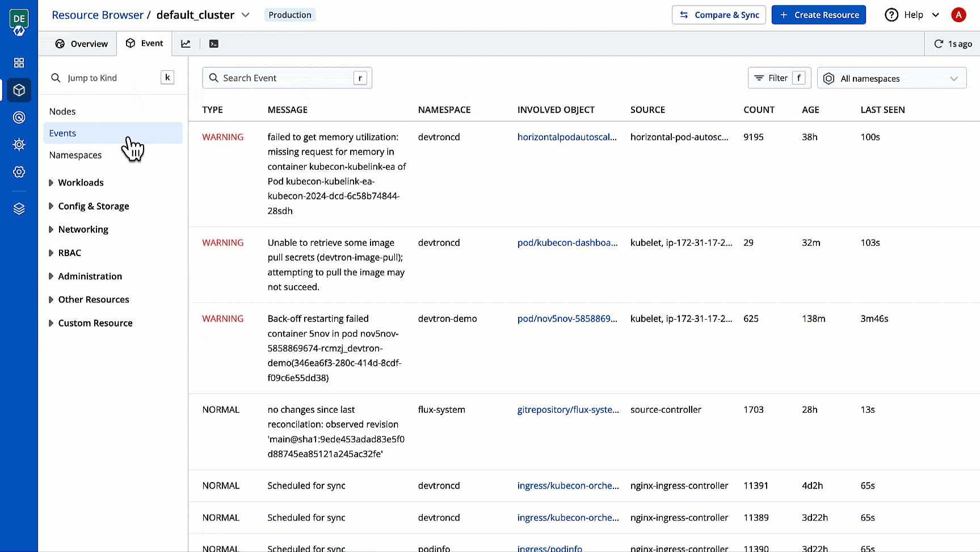980x552 pixels.
Task: Select Nodes in the sidebar
Action: click(x=62, y=111)
